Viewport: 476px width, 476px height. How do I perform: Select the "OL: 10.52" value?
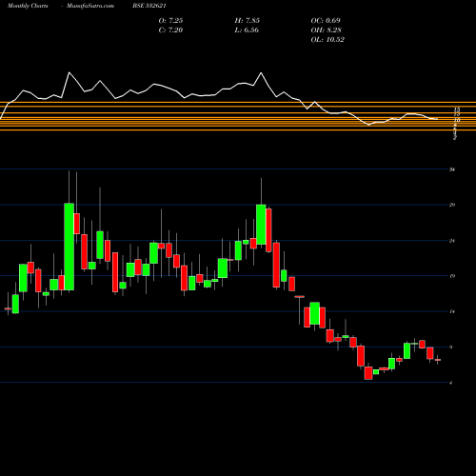(327, 40)
